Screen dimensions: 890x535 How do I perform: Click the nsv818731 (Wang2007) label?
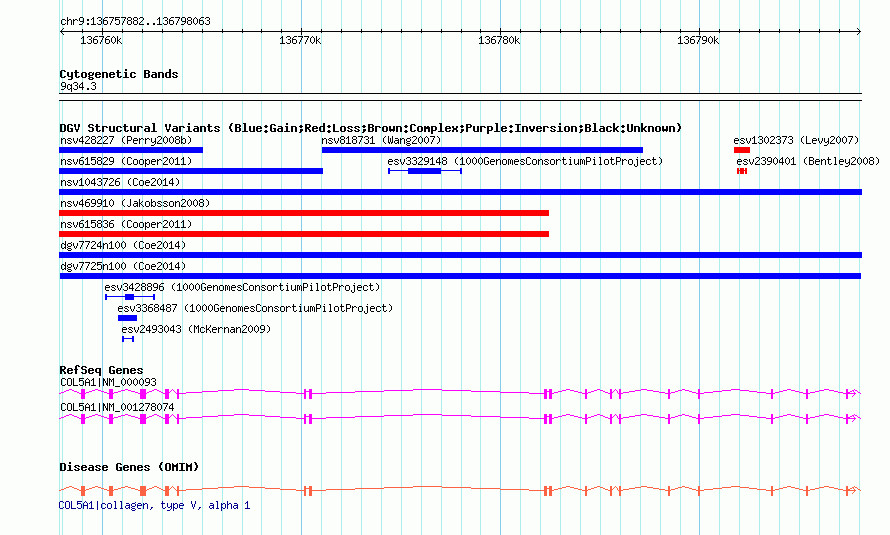click(381, 140)
